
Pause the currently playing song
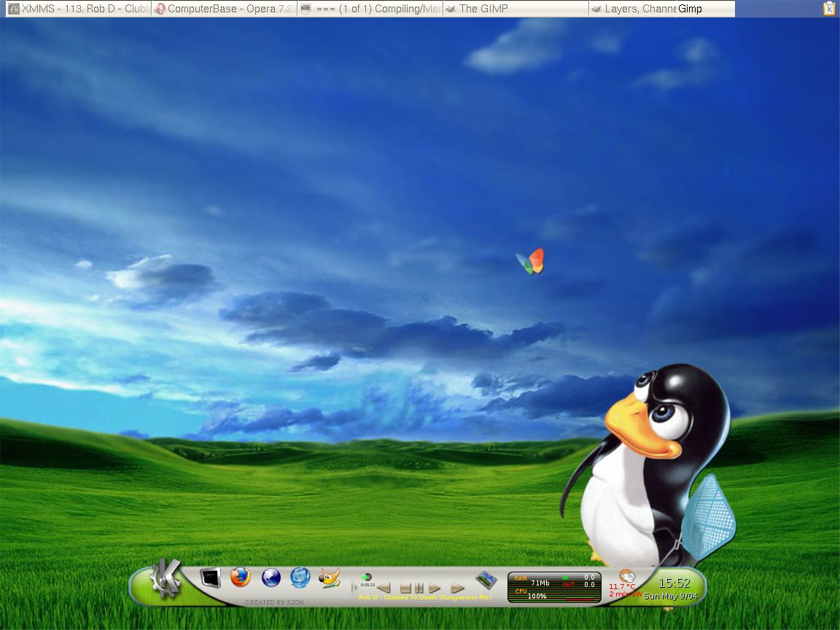[419, 588]
